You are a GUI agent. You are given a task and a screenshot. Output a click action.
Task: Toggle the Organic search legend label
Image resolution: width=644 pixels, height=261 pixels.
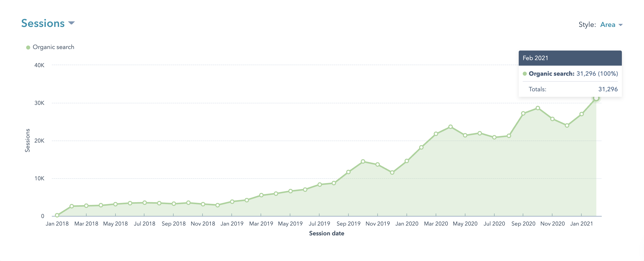[53, 47]
